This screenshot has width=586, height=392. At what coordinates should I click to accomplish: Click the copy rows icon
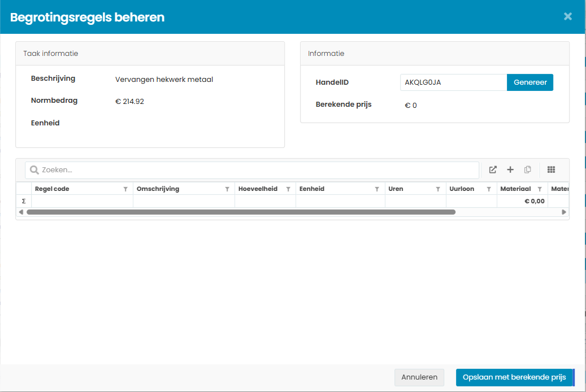(527, 169)
